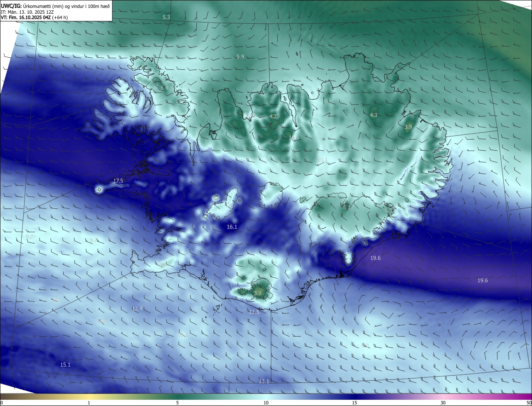Image resolution: width=532 pixels, height=406 pixels.
Task: Click the 4.3 value label on the map
Action: pos(373,115)
